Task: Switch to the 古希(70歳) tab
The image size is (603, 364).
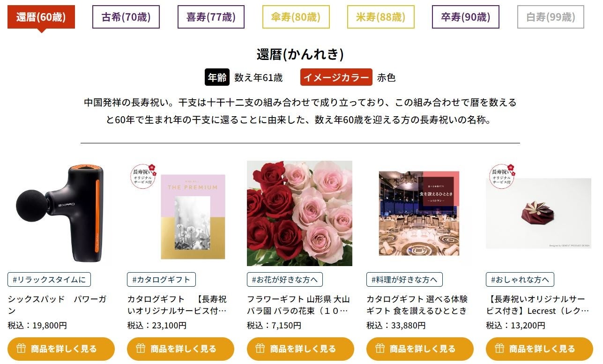Action: click(126, 17)
